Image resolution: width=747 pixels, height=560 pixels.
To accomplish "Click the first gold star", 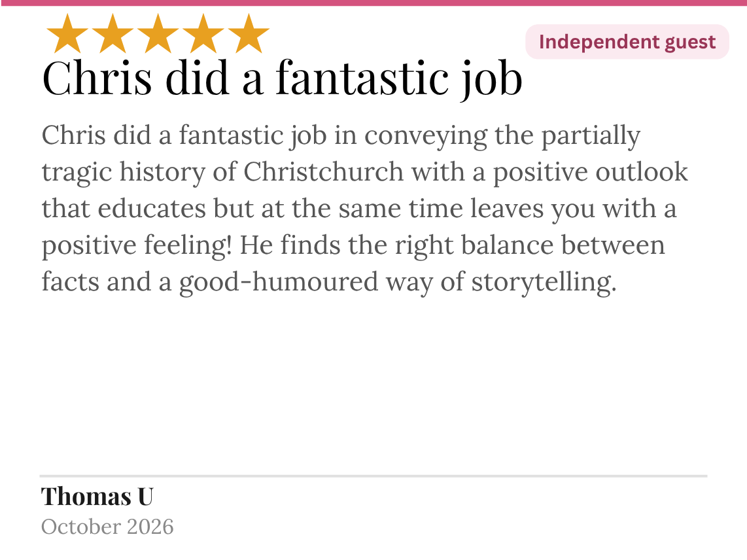I will [67, 34].
